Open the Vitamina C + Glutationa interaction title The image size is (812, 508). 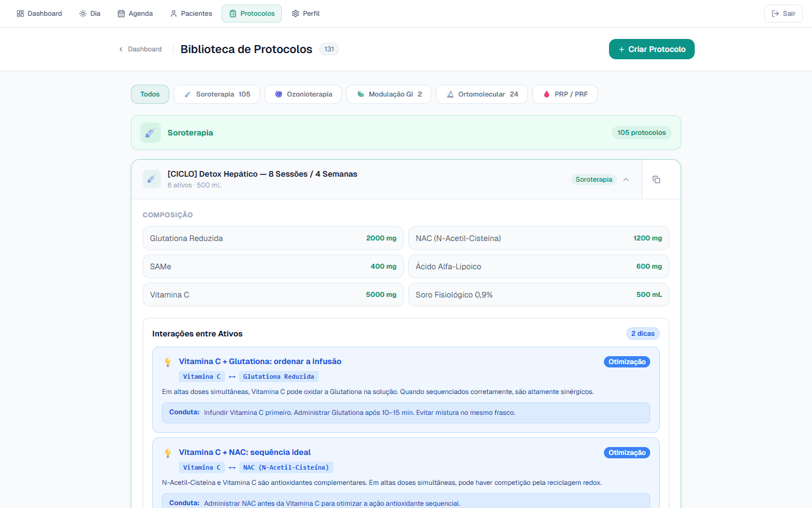(260, 361)
